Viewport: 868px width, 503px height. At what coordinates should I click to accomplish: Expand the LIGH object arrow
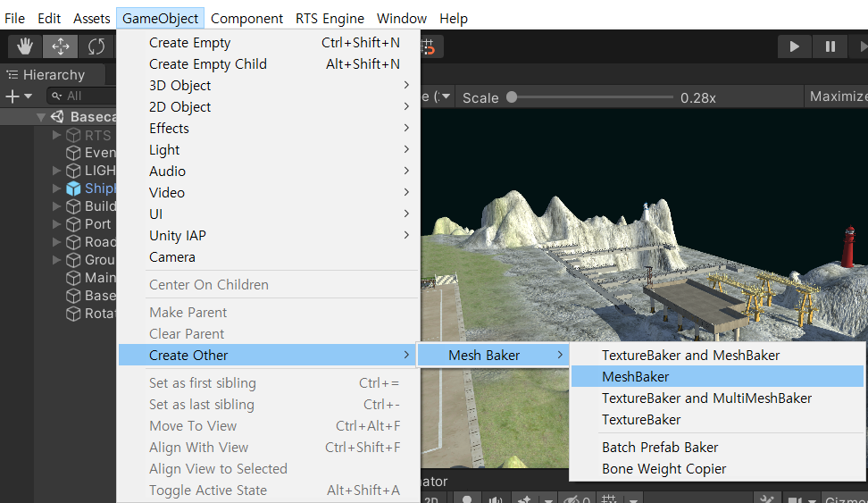56,170
